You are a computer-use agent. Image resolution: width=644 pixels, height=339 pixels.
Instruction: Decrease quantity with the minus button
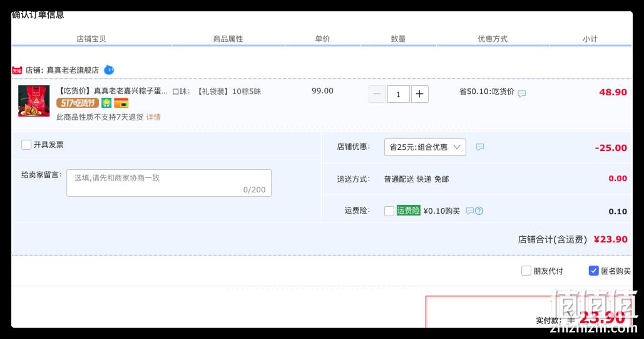(x=377, y=94)
